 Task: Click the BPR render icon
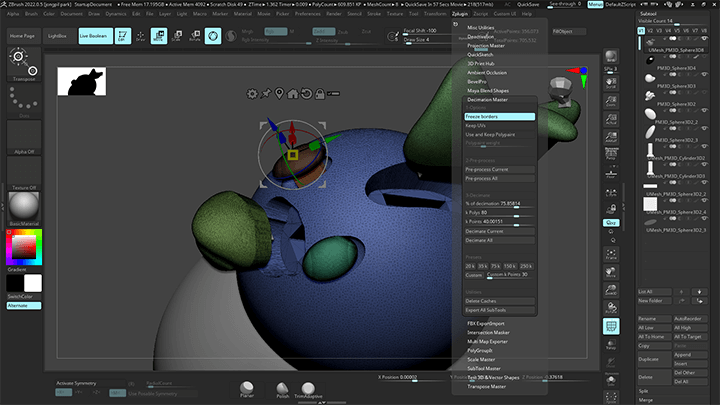[611, 56]
